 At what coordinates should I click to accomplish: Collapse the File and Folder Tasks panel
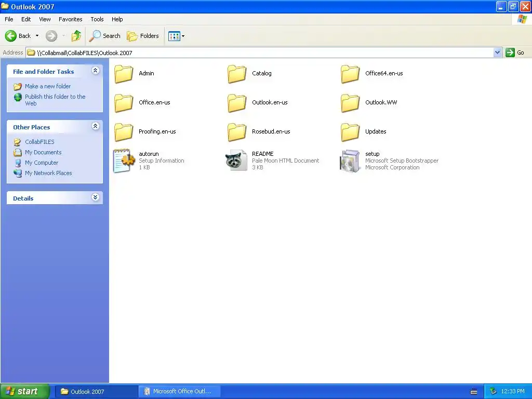[96, 71]
